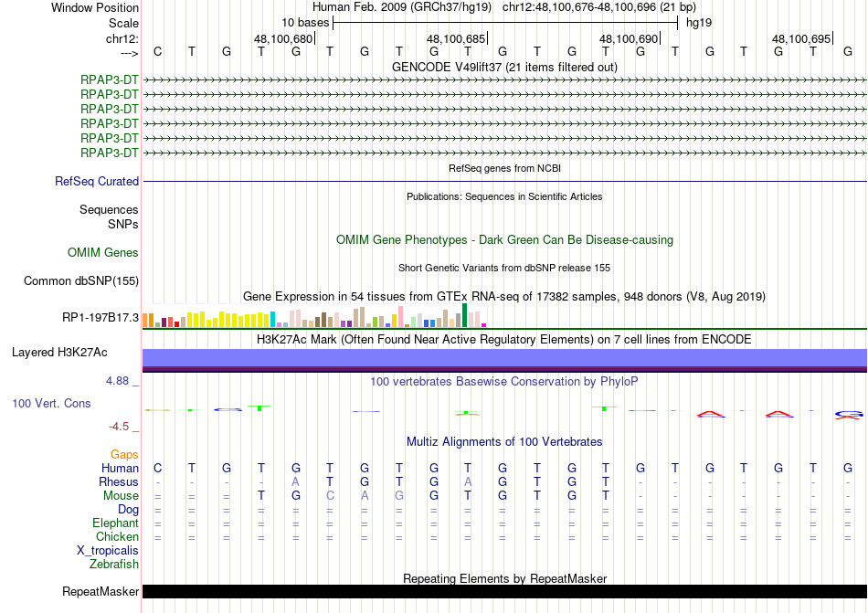868x613 pixels.
Task: Click the Dog alignment row label
Action: 128,510
